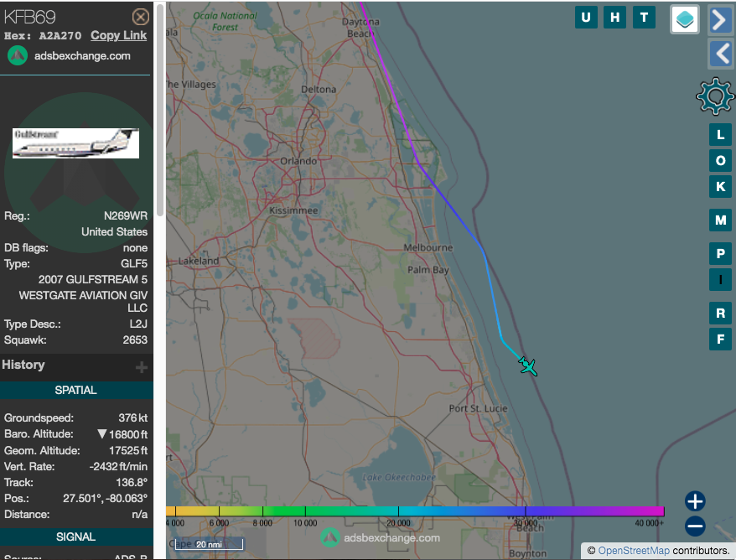Click the altitude color legend bar
Image resolution: width=736 pixels, height=560 pixels.
(416, 511)
